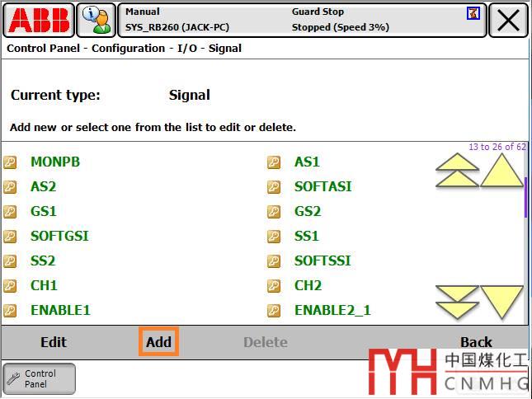
Task: Select the AS2 signal
Action: click(x=44, y=187)
